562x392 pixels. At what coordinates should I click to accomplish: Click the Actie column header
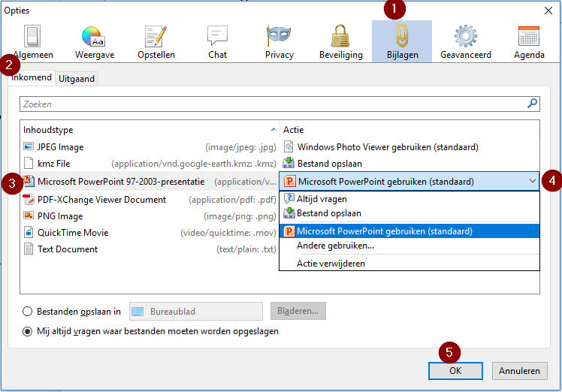pos(409,130)
